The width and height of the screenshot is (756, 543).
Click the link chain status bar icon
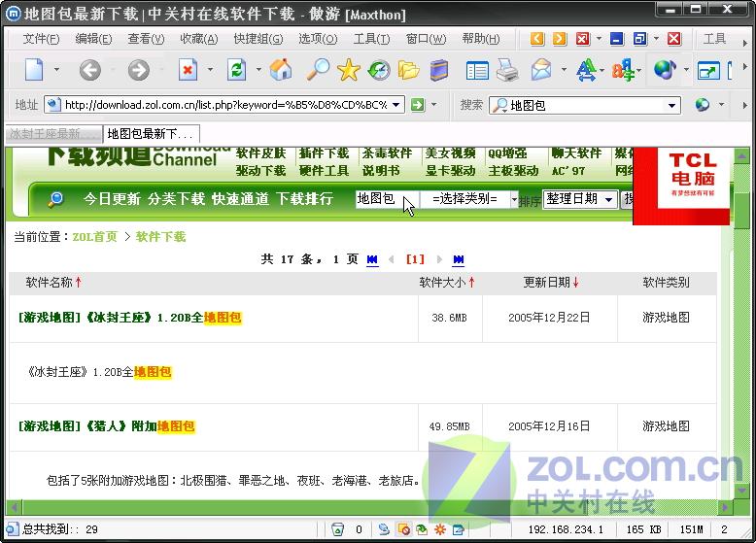click(384, 529)
